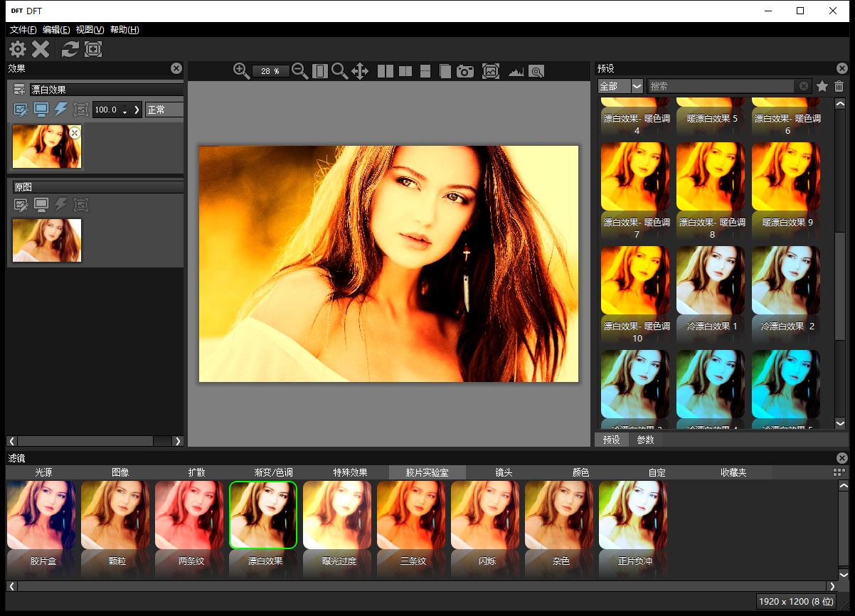The image size is (855, 616).
Task: Switch to the 参数 tab
Action: point(645,440)
